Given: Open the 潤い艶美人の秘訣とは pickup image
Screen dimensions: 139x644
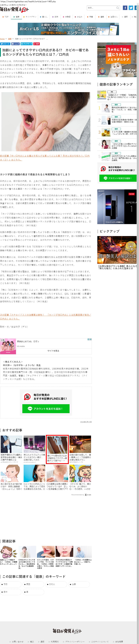Looking at the screenshot, I should click(x=117, y=250).
